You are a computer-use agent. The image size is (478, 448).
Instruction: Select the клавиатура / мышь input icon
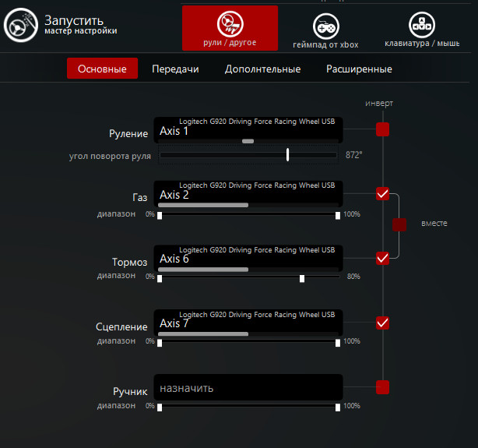tap(422, 23)
